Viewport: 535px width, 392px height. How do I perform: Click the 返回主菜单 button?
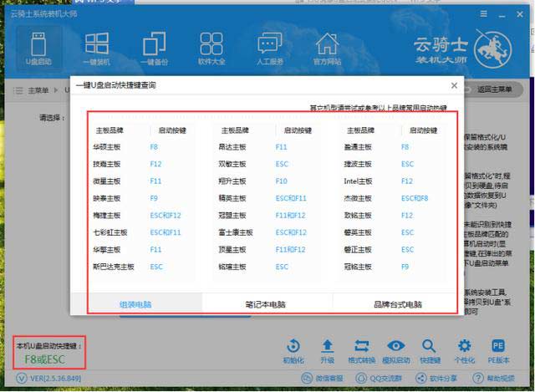click(x=494, y=89)
